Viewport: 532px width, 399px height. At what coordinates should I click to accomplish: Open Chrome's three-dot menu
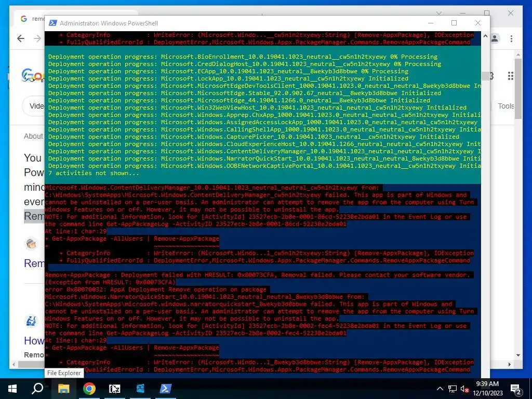click(x=511, y=38)
